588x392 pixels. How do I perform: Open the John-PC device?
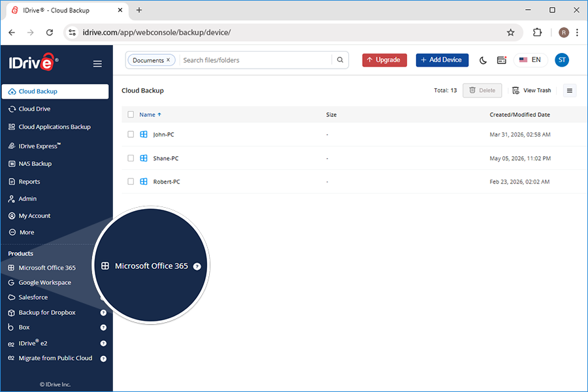163,135
